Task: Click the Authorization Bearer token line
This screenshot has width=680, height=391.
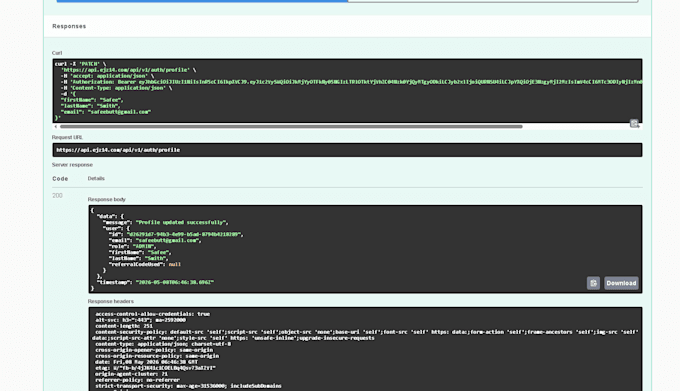Action: [x=351, y=82]
